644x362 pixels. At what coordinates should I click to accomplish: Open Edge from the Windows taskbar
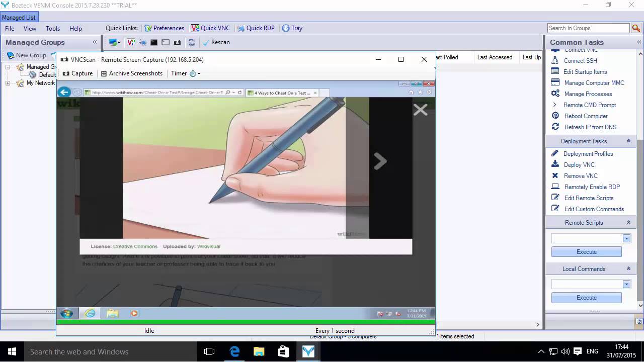point(234,351)
